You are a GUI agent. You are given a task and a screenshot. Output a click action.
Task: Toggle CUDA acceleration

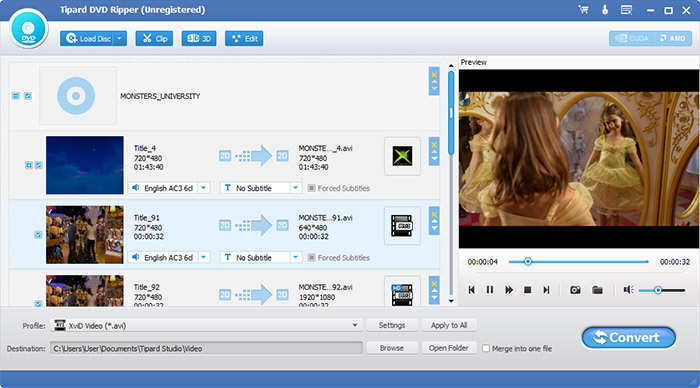(x=632, y=38)
